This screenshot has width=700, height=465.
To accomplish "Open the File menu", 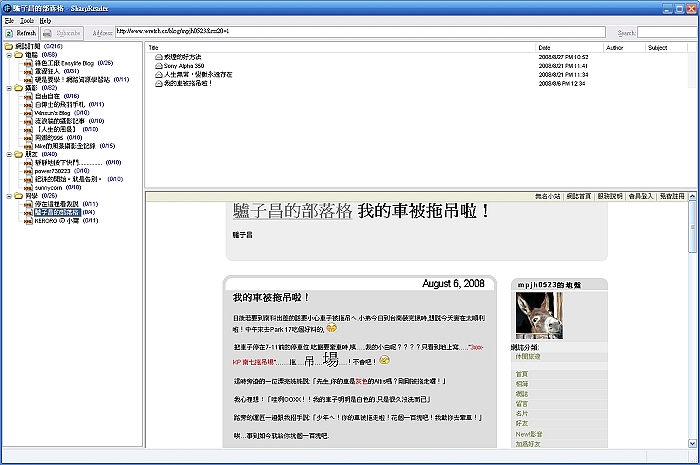I will click(x=9, y=21).
